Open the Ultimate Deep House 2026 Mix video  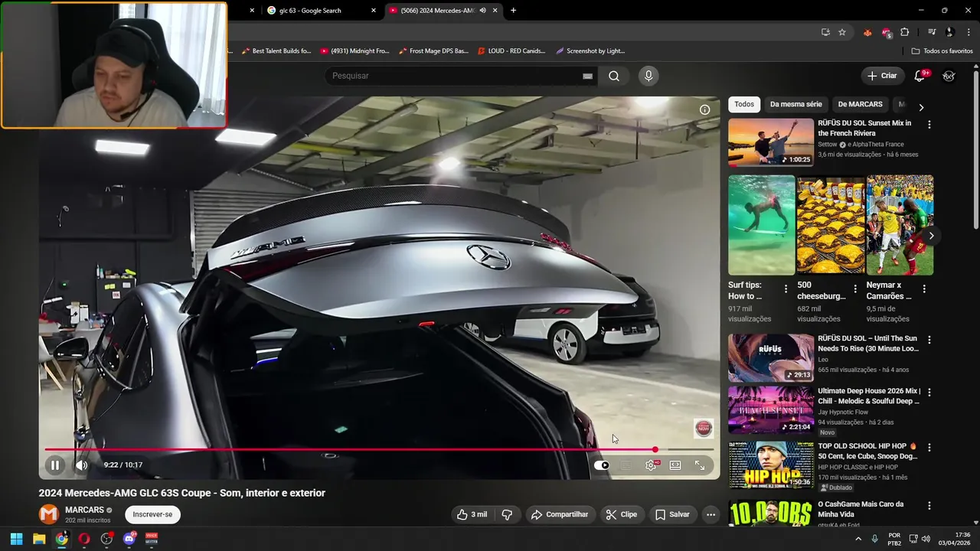(x=771, y=409)
